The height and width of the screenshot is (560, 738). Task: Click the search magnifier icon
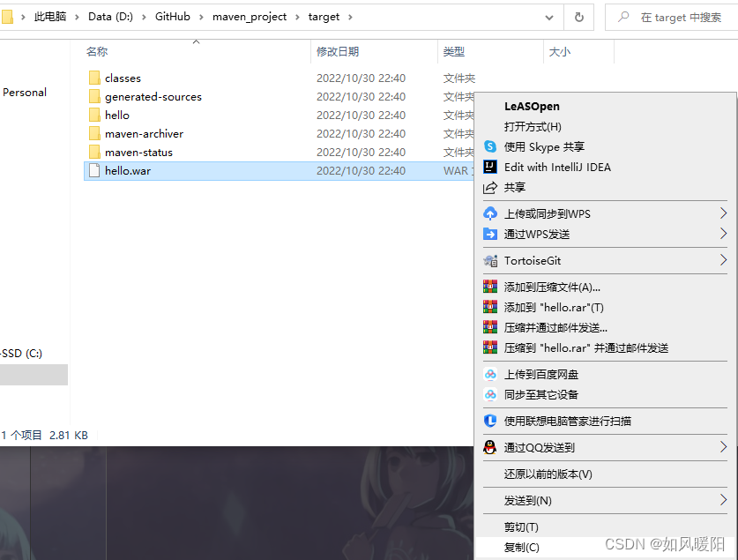(x=623, y=17)
